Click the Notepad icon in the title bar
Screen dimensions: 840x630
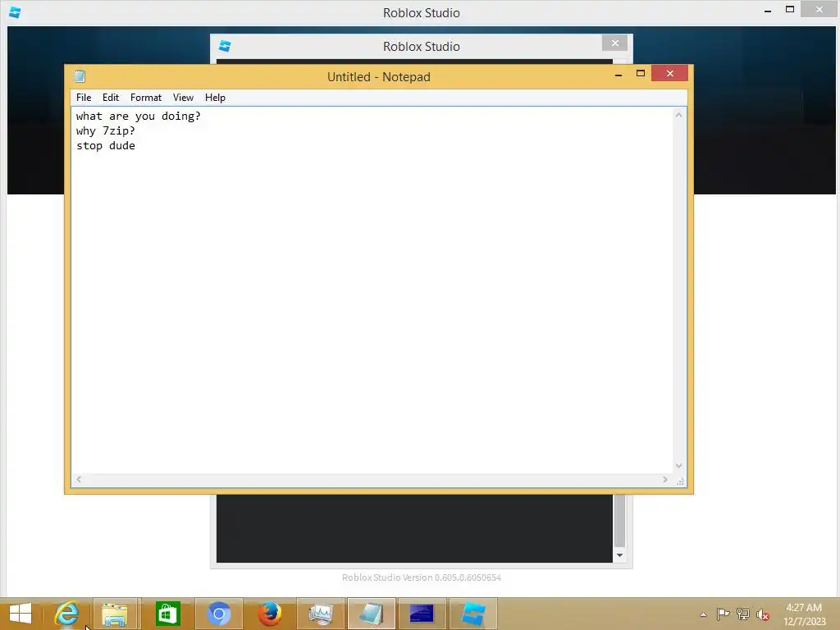pyautogui.click(x=80, y=76)
